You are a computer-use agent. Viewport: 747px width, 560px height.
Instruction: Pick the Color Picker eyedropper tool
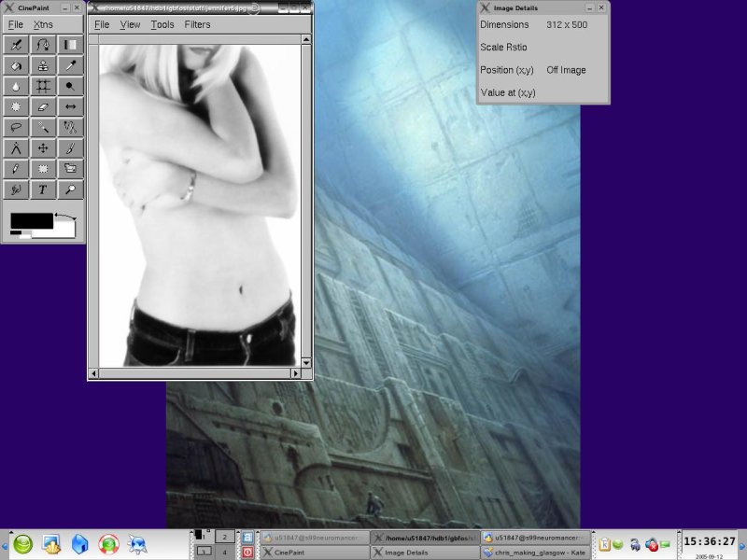[x=70, y=65]
